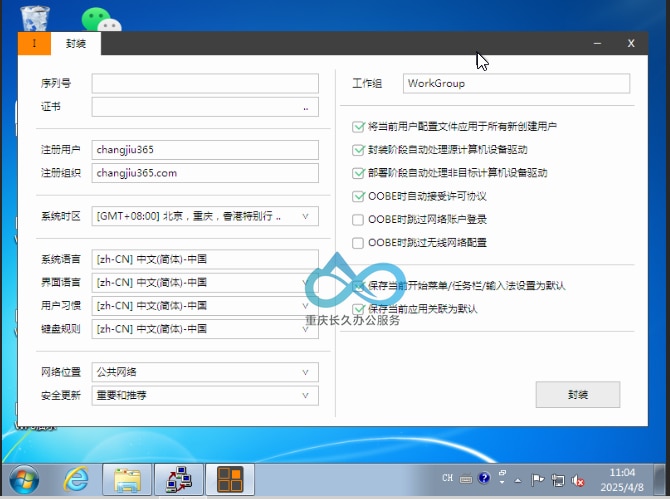670x499 pixels.
Task: Expand the 安全更新 dropdown
Action: (305, 396)
